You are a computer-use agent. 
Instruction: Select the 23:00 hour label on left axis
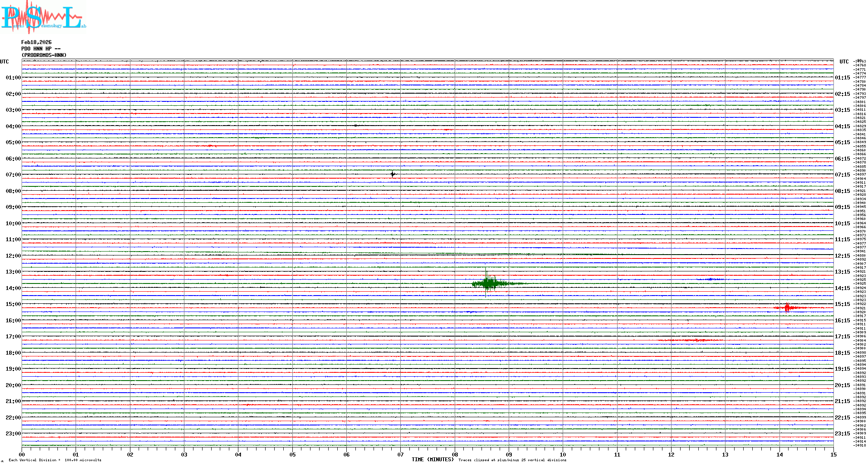tap(13, 434)
